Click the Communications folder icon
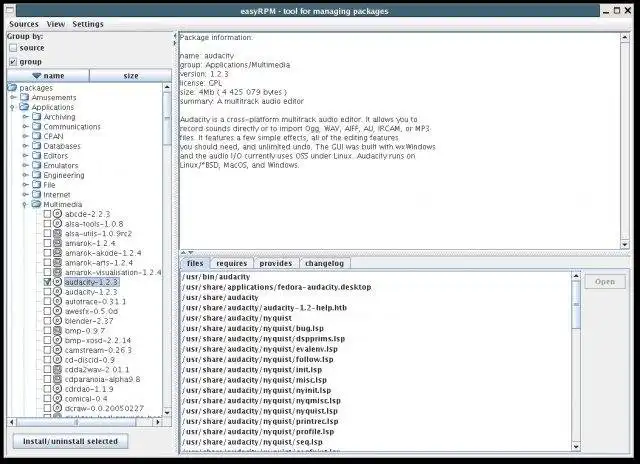640x464 pixels. pyautogui.click(x=37, y=127)
